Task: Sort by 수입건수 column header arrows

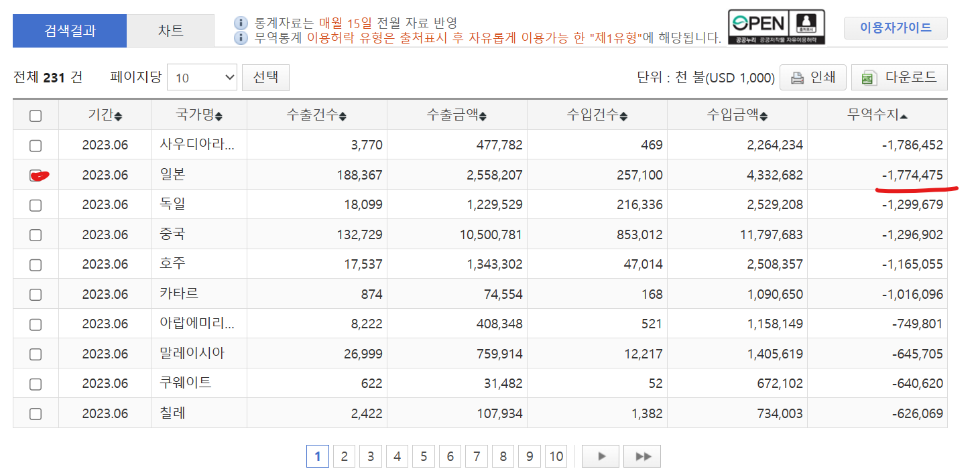Action: tap(623, 117)
